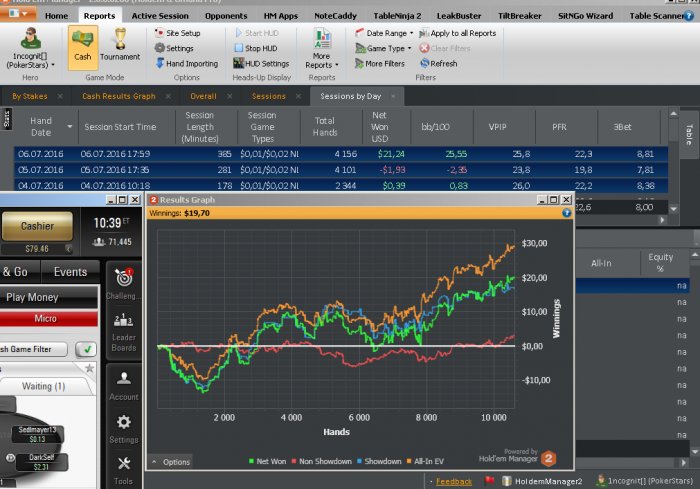Screen dimensions: 700x489
Task: Click Incognit PokerStars status bar entry
Action: coord(645,481)
